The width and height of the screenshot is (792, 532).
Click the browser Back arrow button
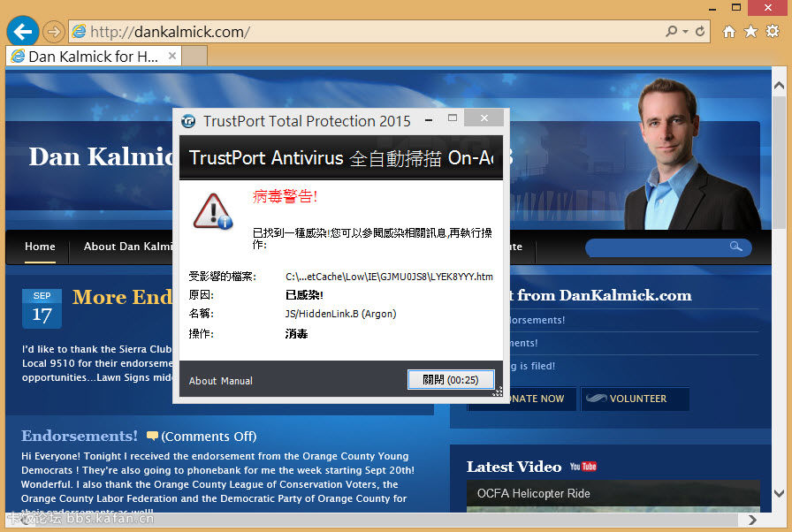pos(22,32)
